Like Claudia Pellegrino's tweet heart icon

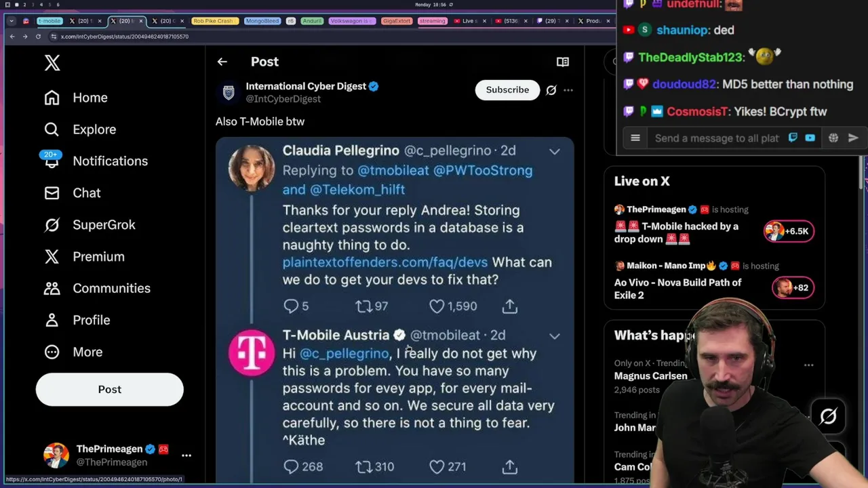437,306
